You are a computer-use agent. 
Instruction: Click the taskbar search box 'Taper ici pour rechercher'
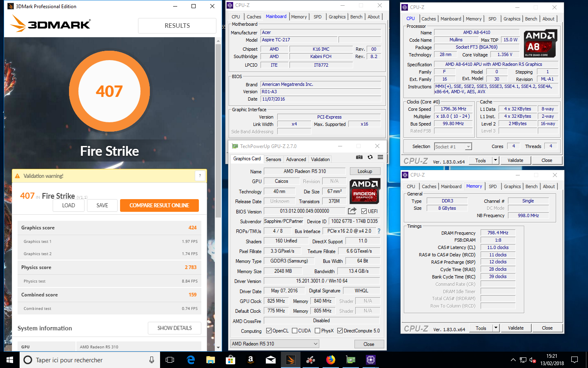click(90, 360)
